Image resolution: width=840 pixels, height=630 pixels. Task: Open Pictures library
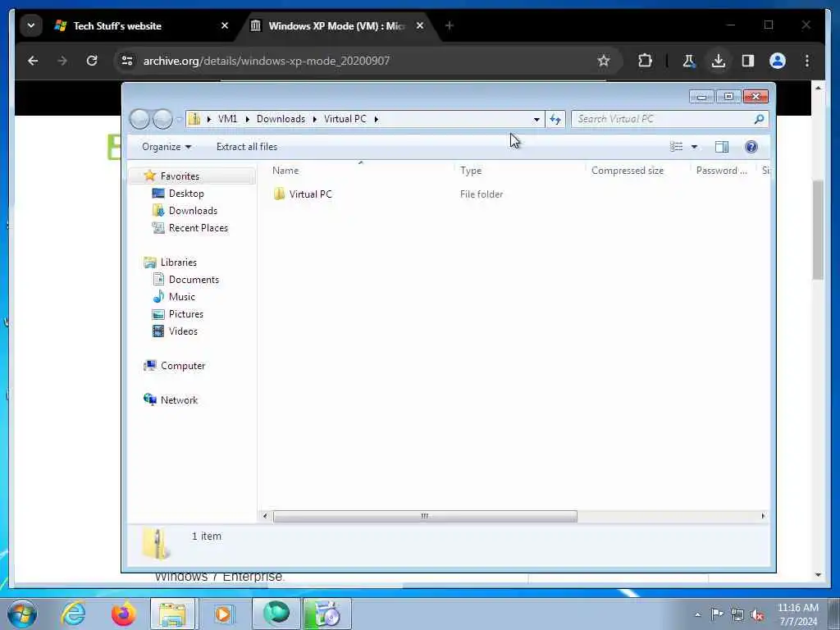[186, 314]
